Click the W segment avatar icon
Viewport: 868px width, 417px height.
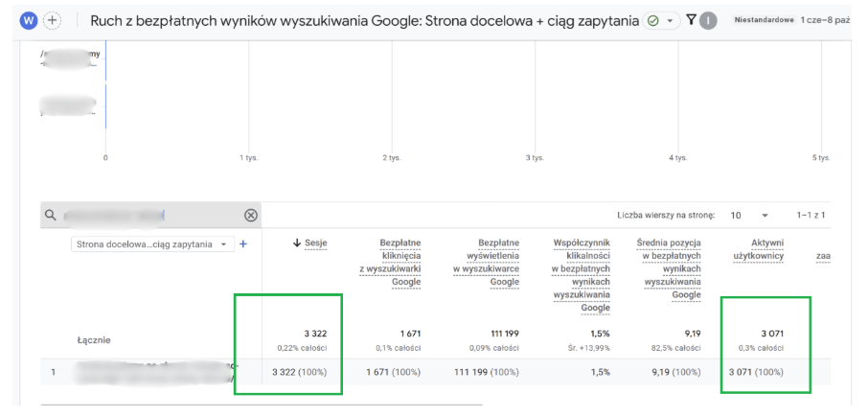tap(28, 20)
